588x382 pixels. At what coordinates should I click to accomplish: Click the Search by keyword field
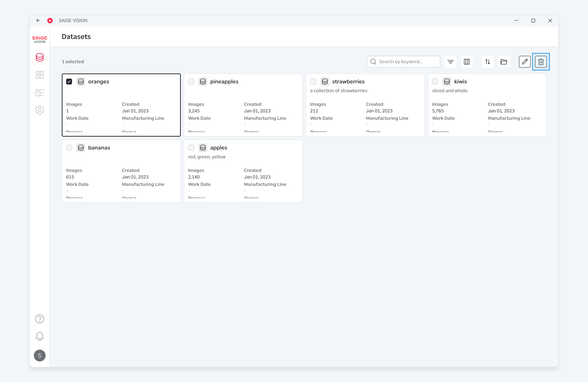click(x=403, y=62)
